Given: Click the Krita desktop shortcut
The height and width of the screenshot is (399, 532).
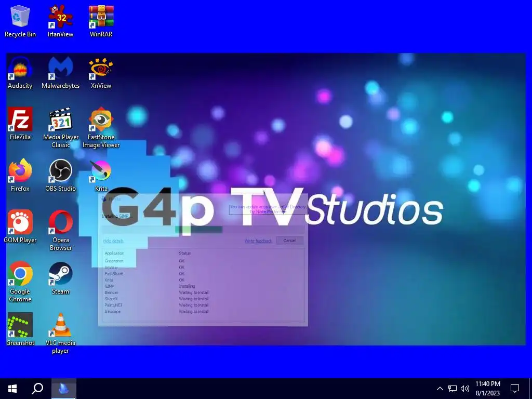Looking at the screenshot, I should (101, 176).
